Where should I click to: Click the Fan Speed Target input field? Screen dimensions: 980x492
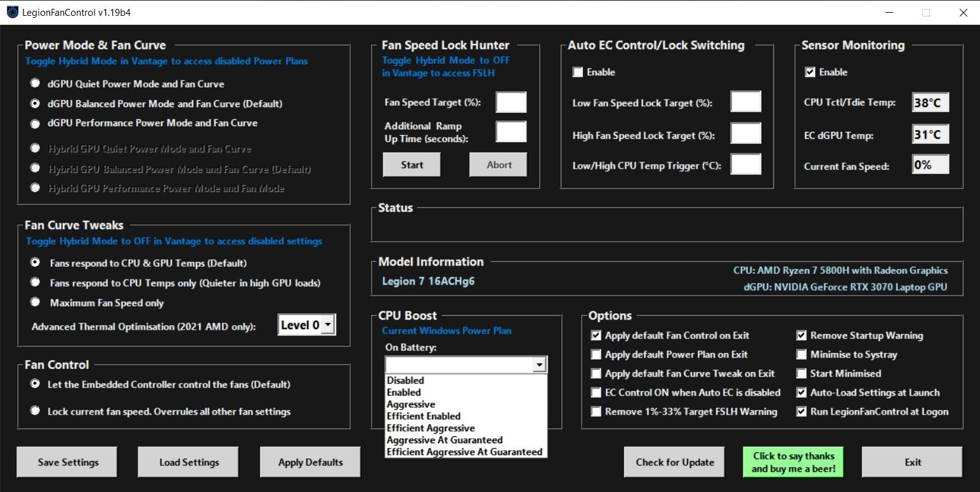(x=511, y=102)
